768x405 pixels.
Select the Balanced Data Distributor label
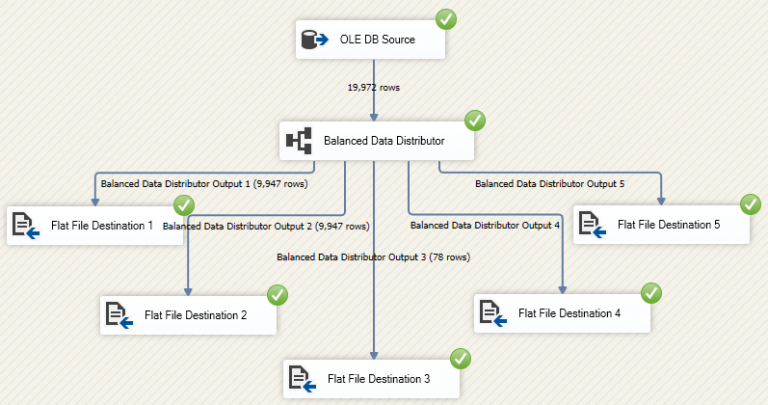(384, 141)
